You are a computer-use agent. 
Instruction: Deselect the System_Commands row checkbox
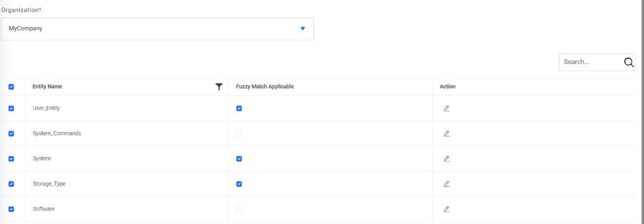click(x=11, y=134)
